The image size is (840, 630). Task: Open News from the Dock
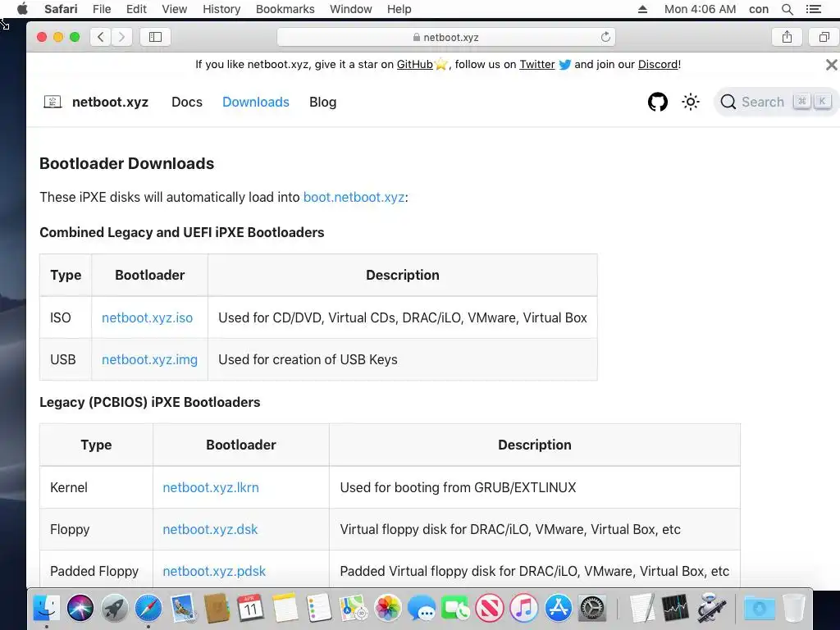490,608
